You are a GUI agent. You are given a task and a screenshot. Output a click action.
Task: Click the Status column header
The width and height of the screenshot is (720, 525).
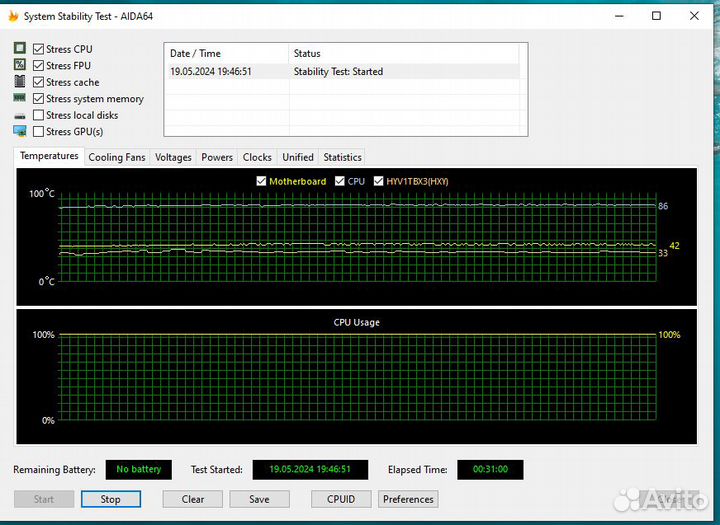[x=404, y=53]
